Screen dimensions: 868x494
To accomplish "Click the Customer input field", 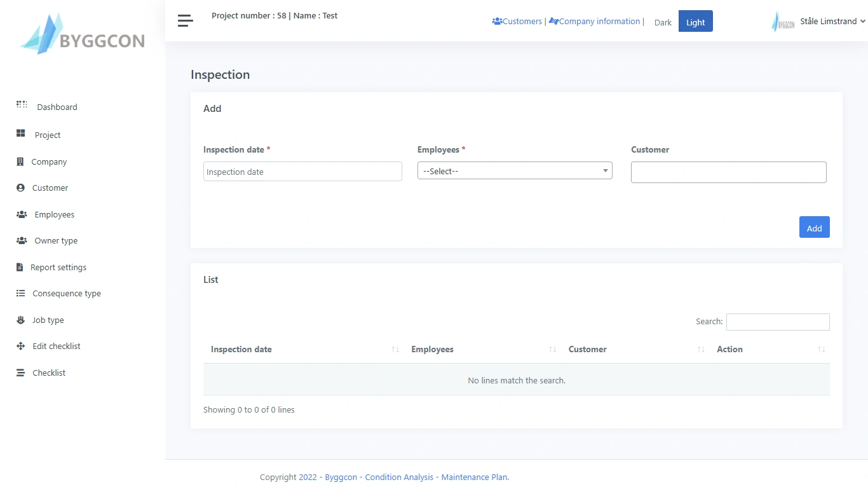I will (x=729, y=172).
